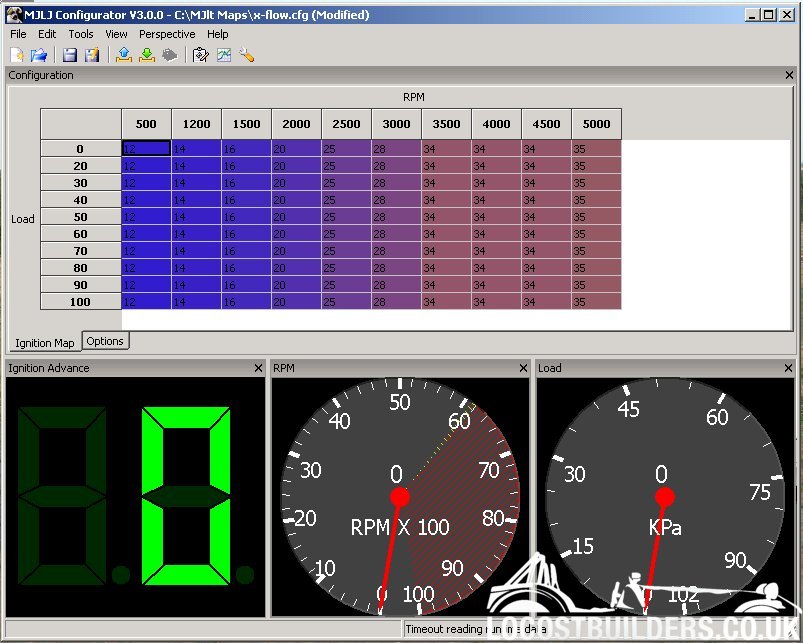The image size is (803, 643).
Task: Click the upload arrow toolbar icon
Action: tap(124, 55)
